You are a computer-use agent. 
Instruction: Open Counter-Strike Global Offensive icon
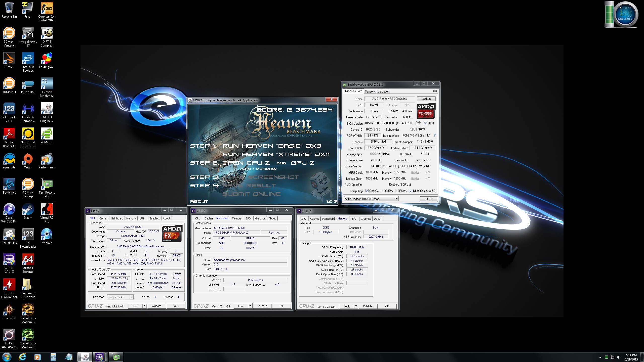[x=47, y=12]
